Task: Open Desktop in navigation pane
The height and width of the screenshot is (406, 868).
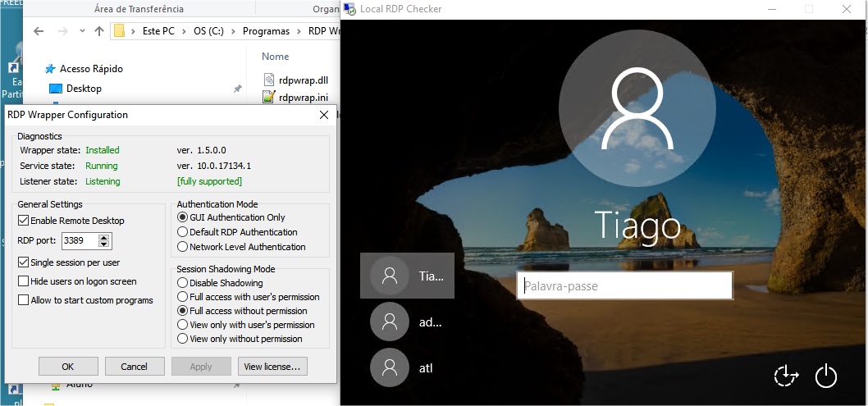Action: click(84, 89)
